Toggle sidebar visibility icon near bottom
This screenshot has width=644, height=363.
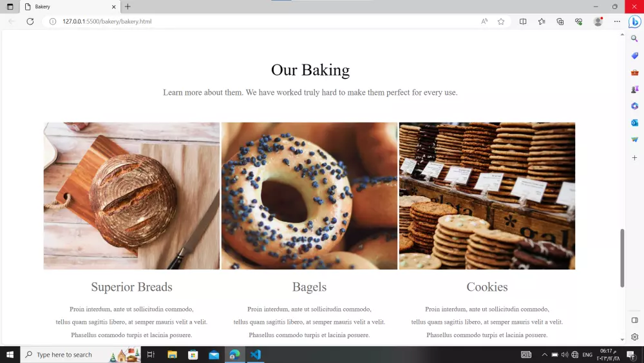(x=634, y=320)
